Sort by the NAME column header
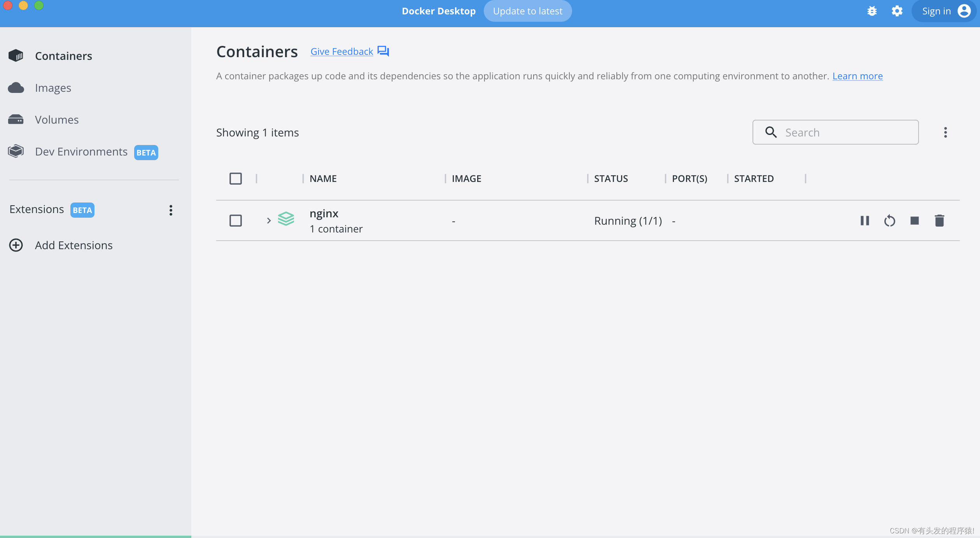Image resolution: width=980 pixels, height=538 pixels. (323, 178)
